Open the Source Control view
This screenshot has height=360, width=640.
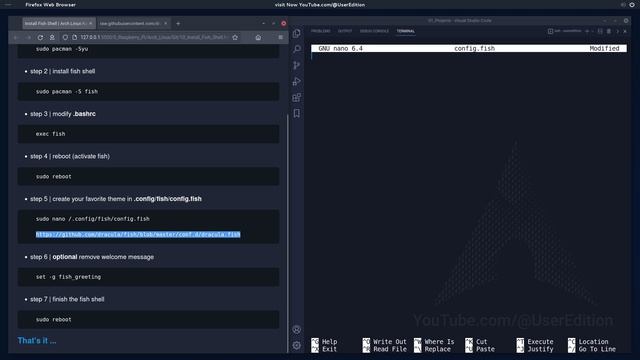[297, 65]
